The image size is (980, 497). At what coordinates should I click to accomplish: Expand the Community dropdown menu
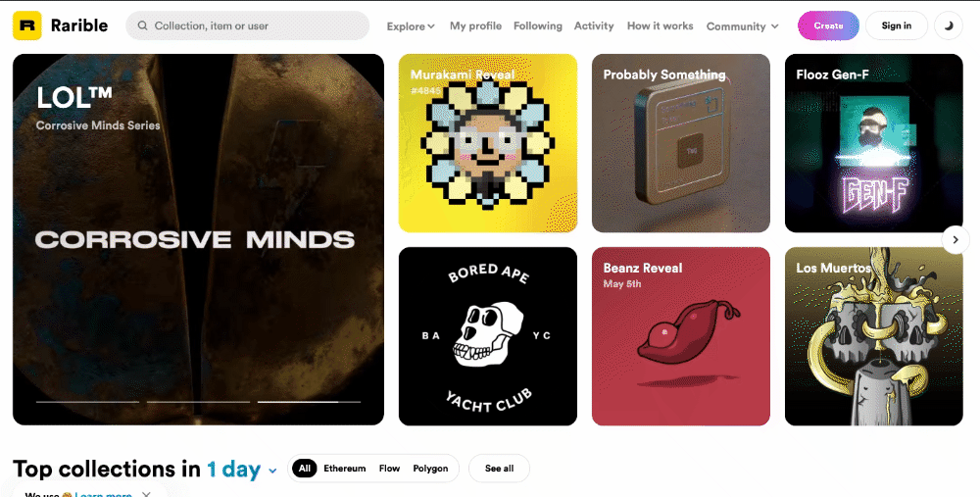[743, 26]
